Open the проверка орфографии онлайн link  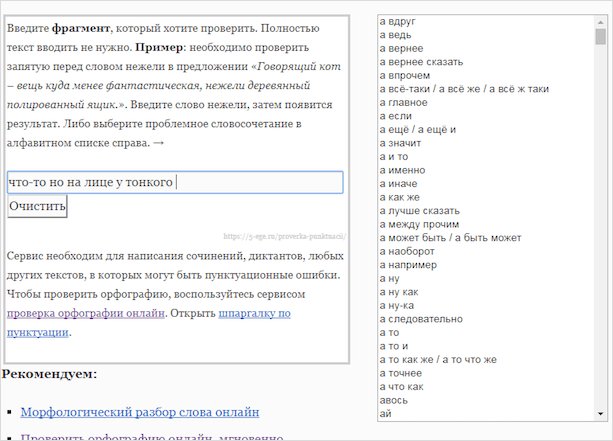pyautogui.click(x=84, y=313)
